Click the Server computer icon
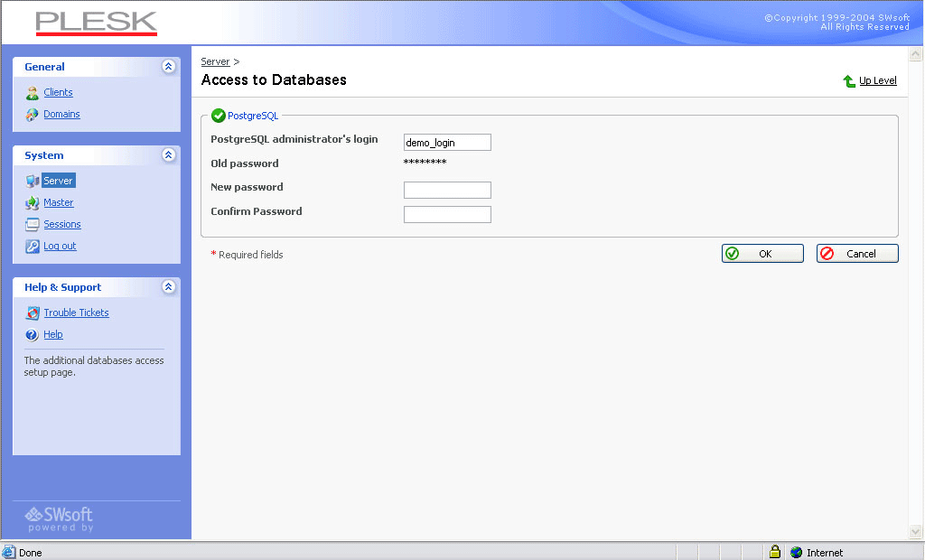This screenshot has width=925, height=560. coord(33,181)
